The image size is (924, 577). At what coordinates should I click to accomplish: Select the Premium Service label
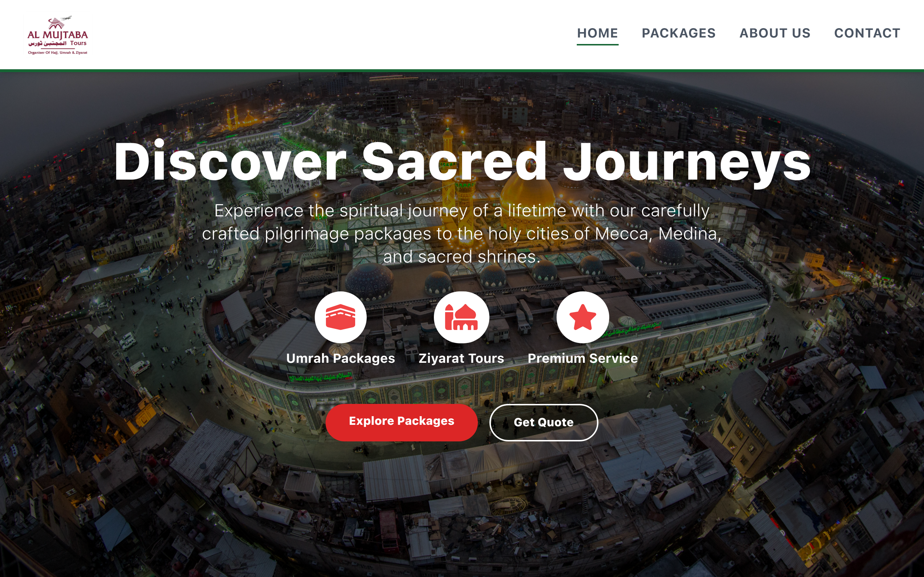(x=583, y=358)
